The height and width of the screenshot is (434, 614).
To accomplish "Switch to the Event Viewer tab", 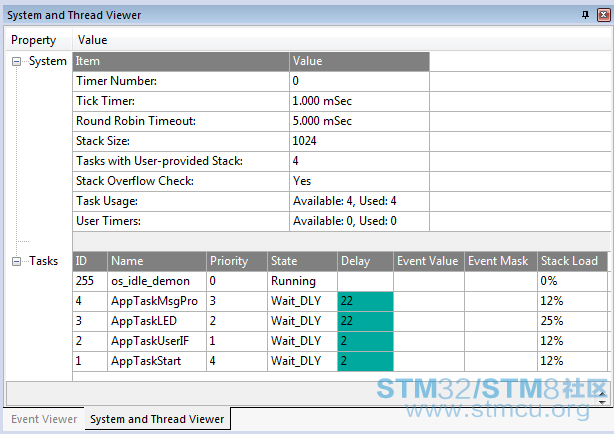I will coord(44,419).
